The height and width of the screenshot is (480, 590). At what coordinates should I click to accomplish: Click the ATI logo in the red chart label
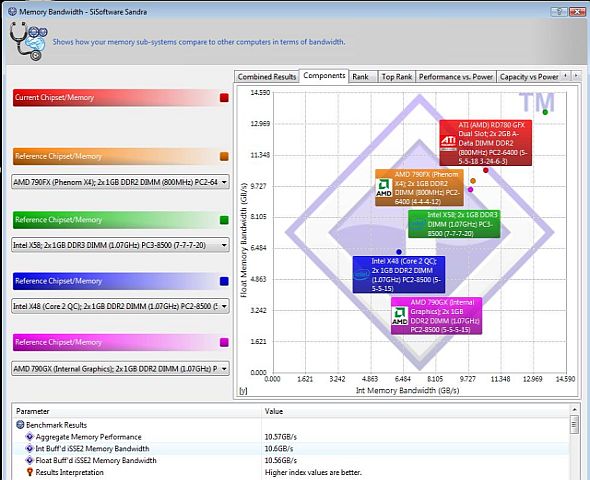tap(448, 143)
